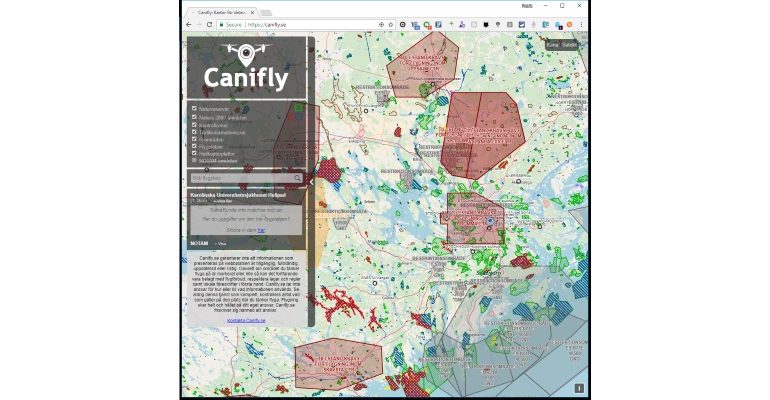770x400 pixels.
Task: Click the orange round extension icon
Action: point(570,25)
